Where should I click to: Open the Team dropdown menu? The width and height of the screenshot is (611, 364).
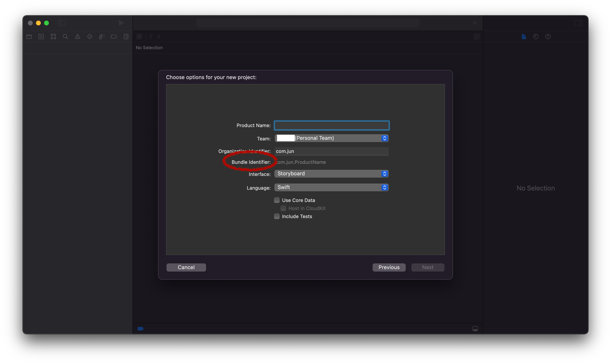tap(331, 138)
